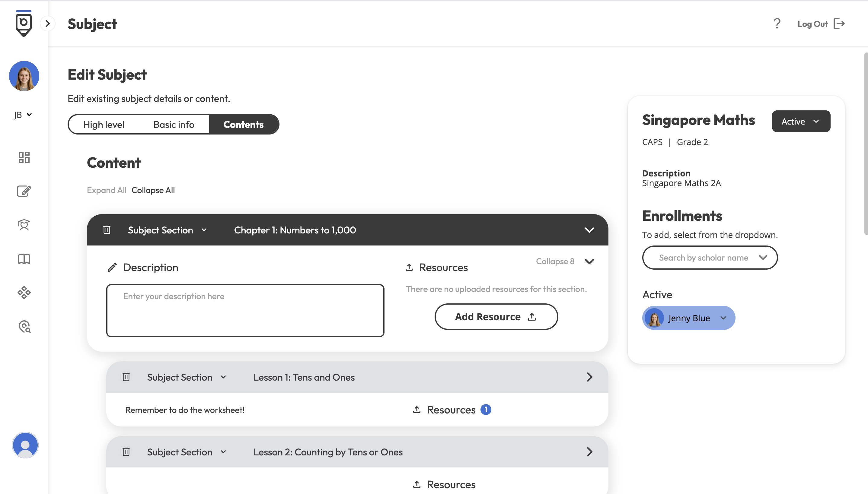Image resolution: width=868 pixels, height=494 pixels.
Task: Expand Lesson 2: Counting by Tens or Ones
Action: click(x=589, y=451)
